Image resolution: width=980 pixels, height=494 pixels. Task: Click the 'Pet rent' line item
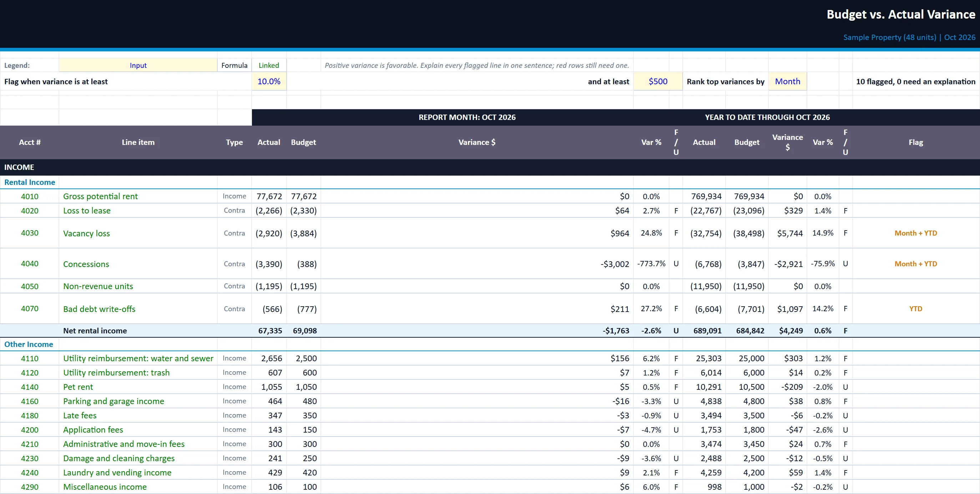(x=78, y=387)
